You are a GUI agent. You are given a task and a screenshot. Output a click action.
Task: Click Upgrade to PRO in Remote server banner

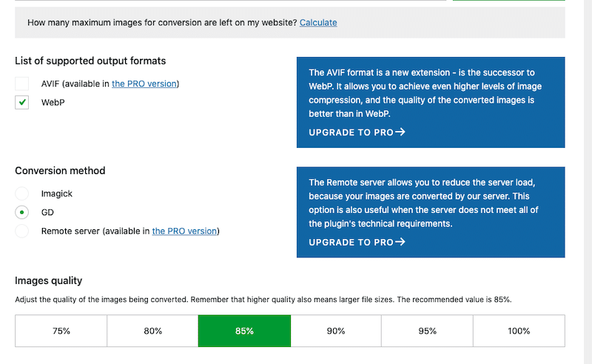click(x=351, y=243)
